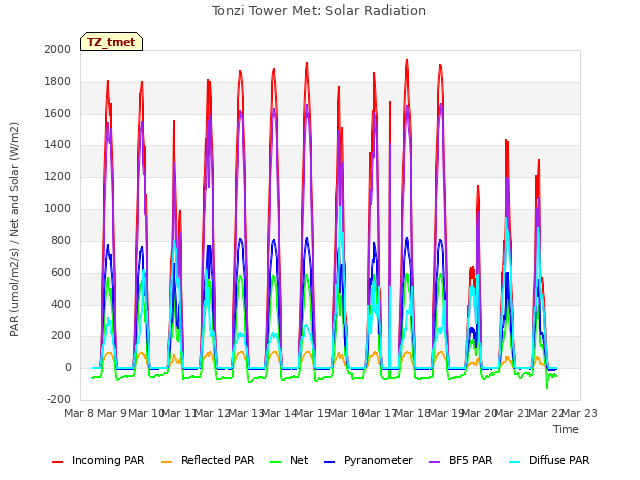The width and height of the screenshot is (640, 480).
Task: Click the y-axis label 'PAR (umol/m2/s) / Net and Solar'
Action: click(14, 229)
